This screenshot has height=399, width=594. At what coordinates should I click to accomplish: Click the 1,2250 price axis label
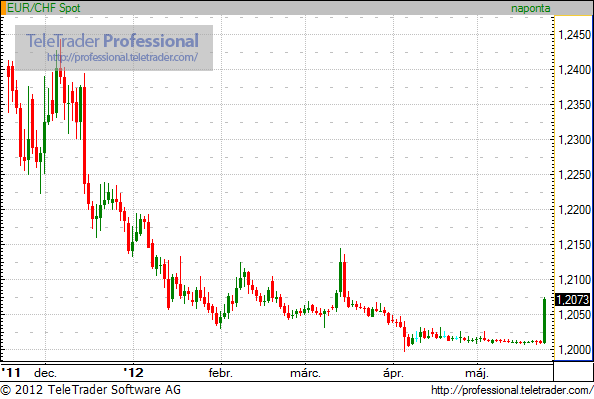pyautogui.click(x=575, y=175)
